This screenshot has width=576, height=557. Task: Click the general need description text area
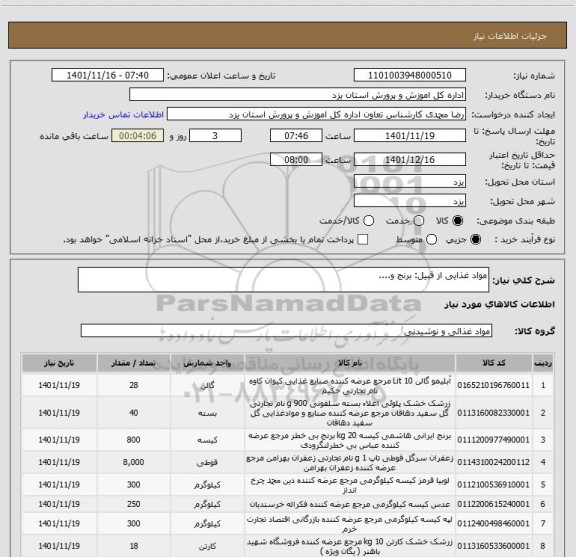click(283, 280)
